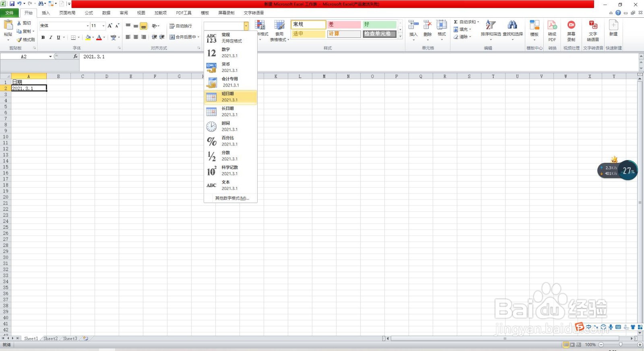Click the phonetic guide wén icon

(x=114, y=37)
